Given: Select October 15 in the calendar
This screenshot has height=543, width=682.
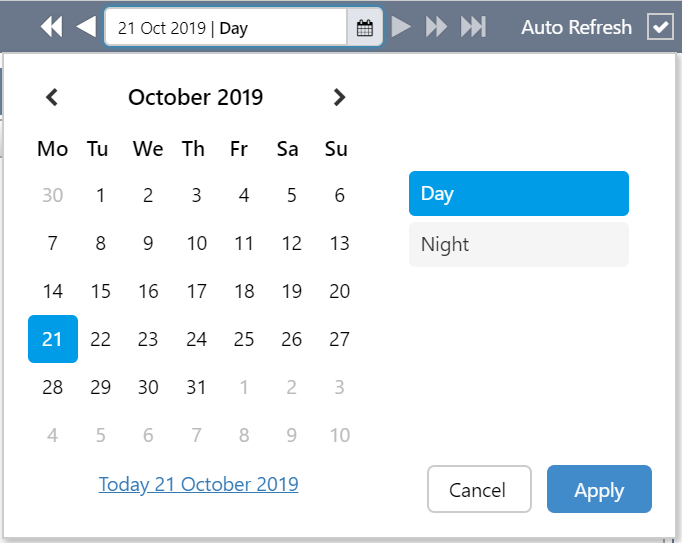Looking at the screenshot, I should pyautogui.click(x=100, y=291).
